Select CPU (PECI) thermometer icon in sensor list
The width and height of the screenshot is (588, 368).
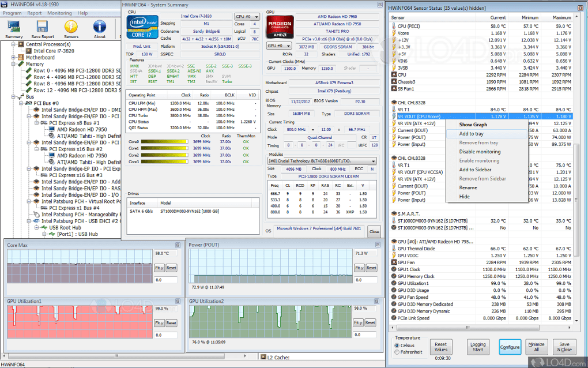[x=394, y=26]
